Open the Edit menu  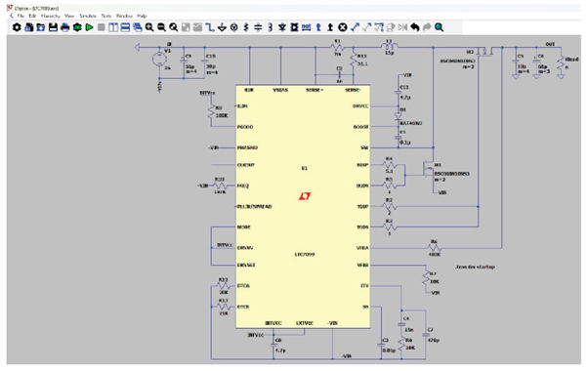tap(32, 17)
